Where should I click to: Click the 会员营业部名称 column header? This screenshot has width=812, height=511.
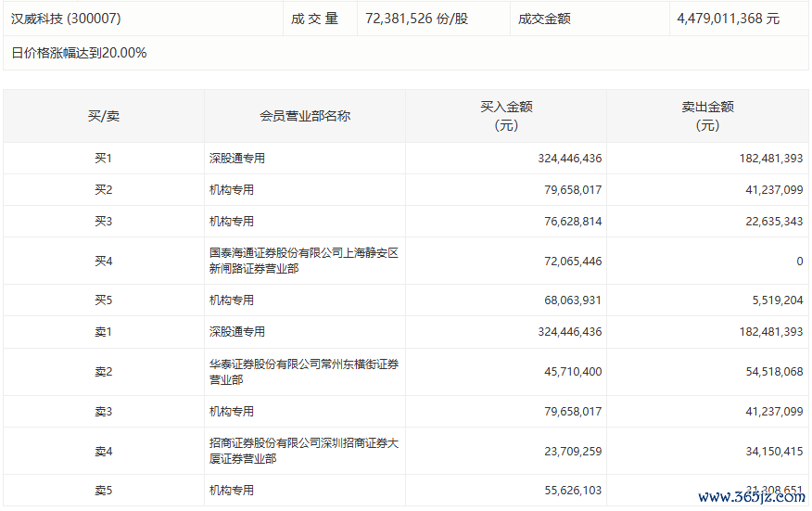point(305,116)
